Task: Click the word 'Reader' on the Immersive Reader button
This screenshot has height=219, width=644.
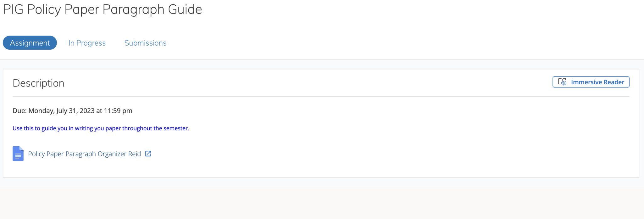Action: pos(614,82)
